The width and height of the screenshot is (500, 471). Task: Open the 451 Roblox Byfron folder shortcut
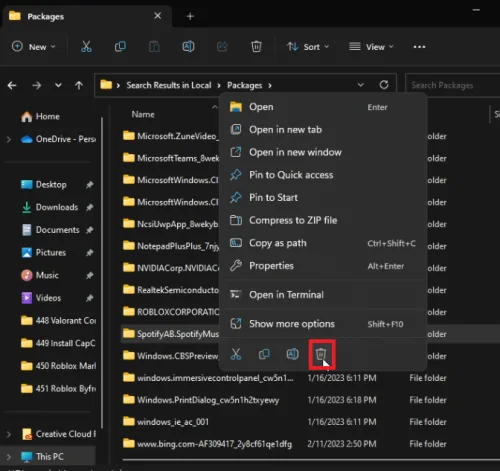point(58,389)
